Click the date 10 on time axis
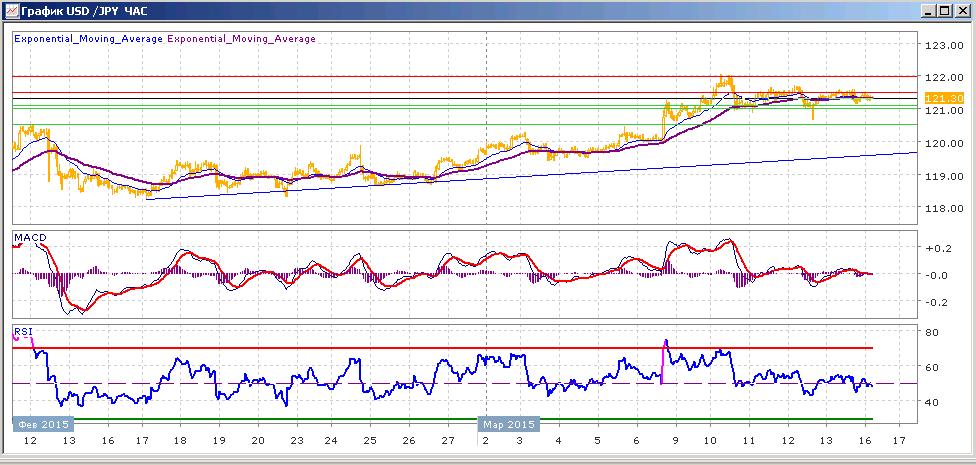Screen dimensions: 976x465 (710, 441)
